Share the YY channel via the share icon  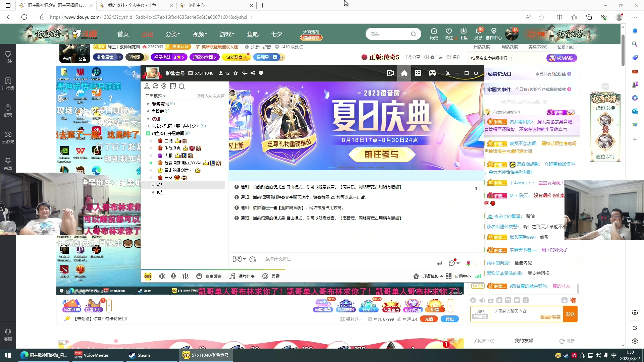[x=253, y=73]
